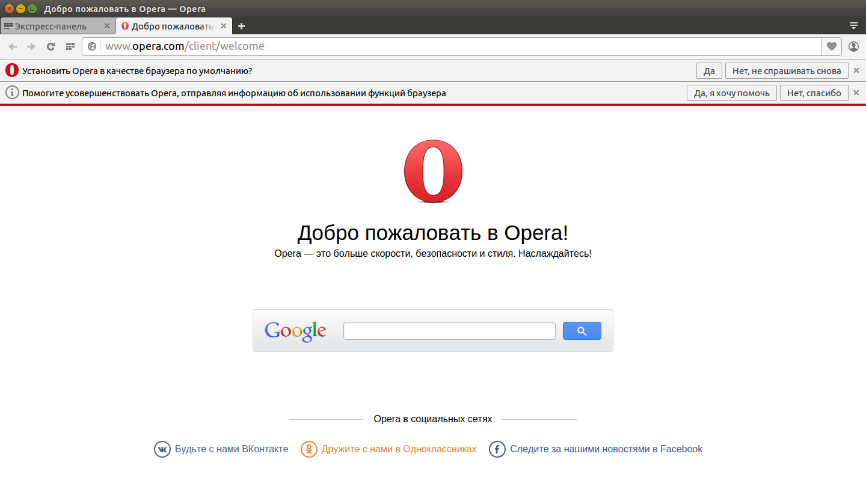This screenshot has width=866, height=504.
Task: Select the Добро пожаловать tab
Action: [x=168, y=26]
